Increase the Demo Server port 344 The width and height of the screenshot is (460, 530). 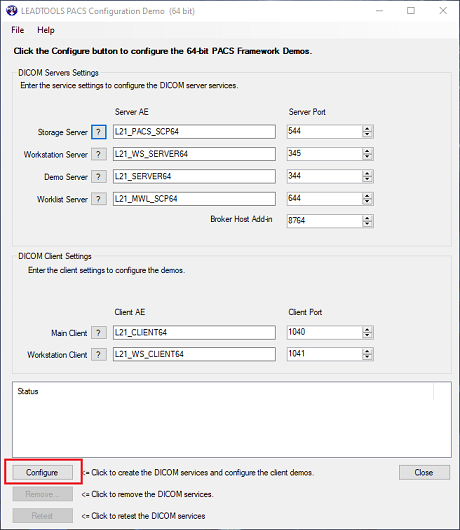[367, 173]
